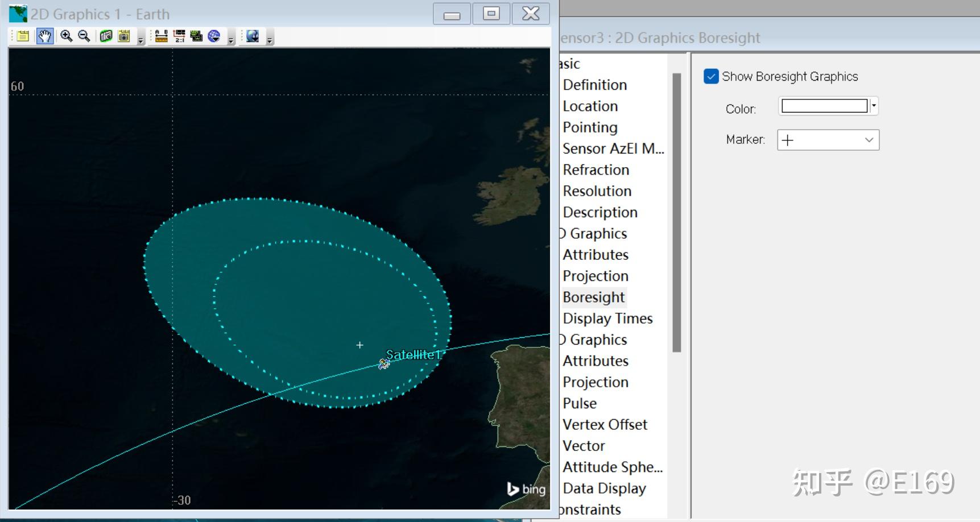Click the yellow camera snapshot icon

pyautogui.click(x=124, y=36)
